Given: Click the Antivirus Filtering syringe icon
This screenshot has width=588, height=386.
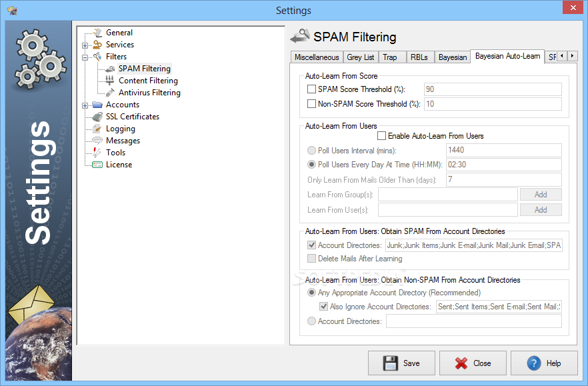Looking at the screenshot, I should tap(110, 93).
